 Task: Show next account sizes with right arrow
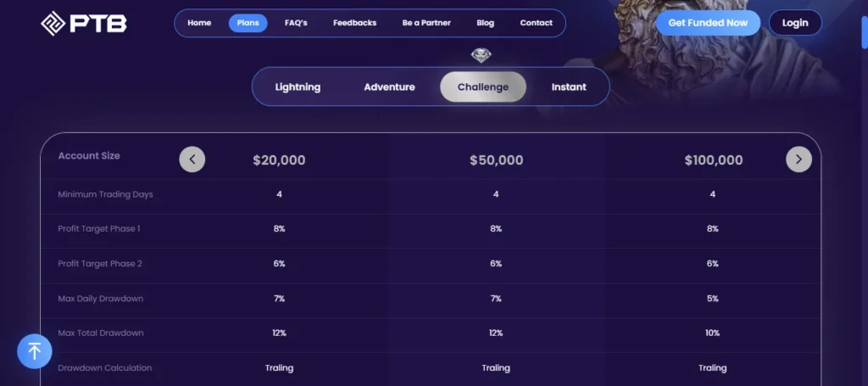[x=798, y=159]
